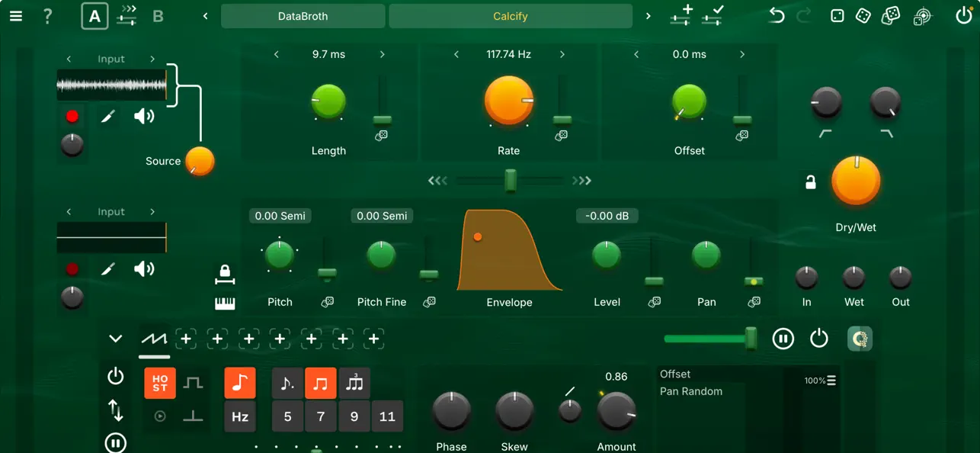Open the Calcify preset dropdown
Viewport: 980px width, 453px height.
click(x=510, y=15)
